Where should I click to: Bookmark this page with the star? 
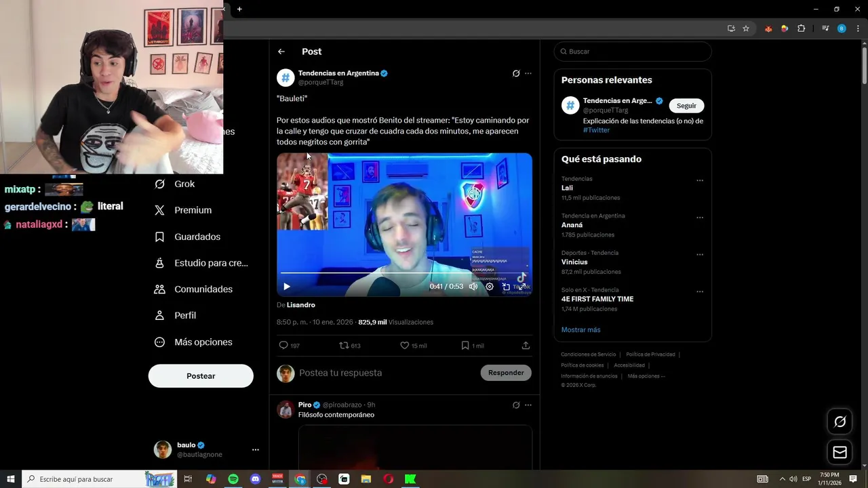point(746,28)
